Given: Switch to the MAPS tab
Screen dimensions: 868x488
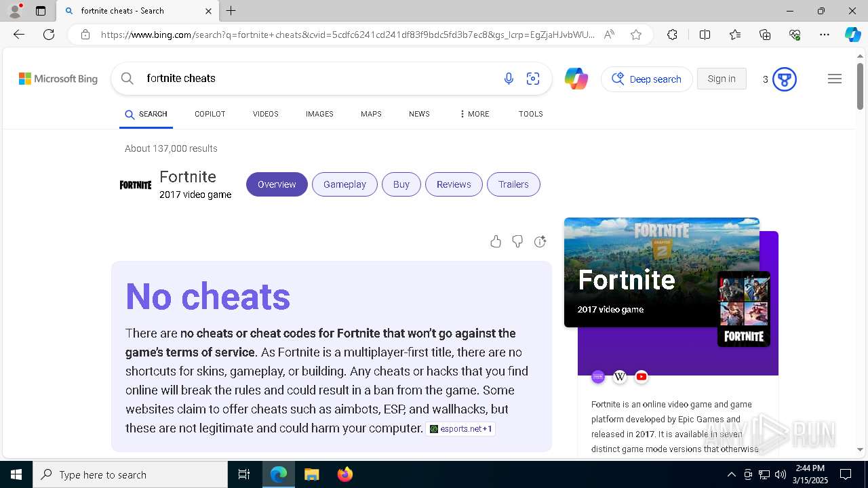Looking at the screenshot, I should [x=371, y=114].
